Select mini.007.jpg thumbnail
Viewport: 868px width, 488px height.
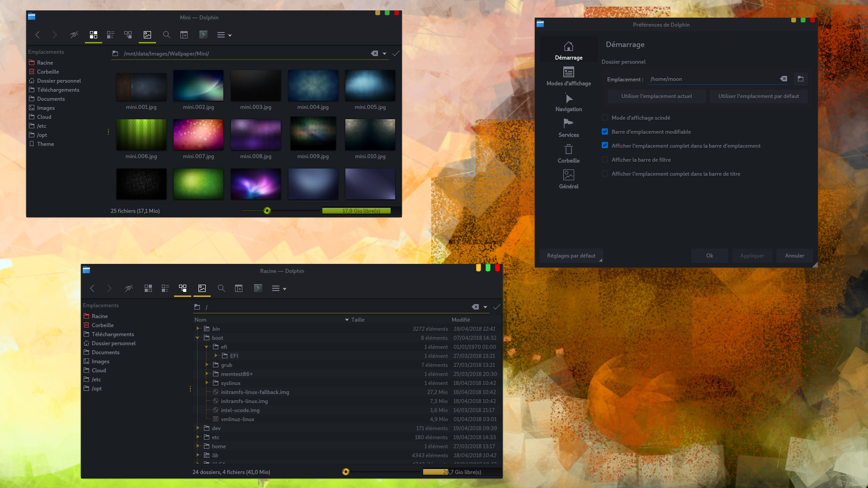(198, 135)
